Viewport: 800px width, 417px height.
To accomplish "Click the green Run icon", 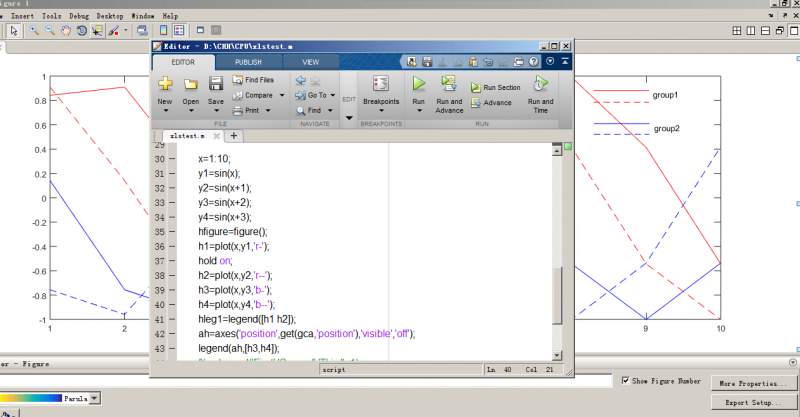I will coord(418,83).
